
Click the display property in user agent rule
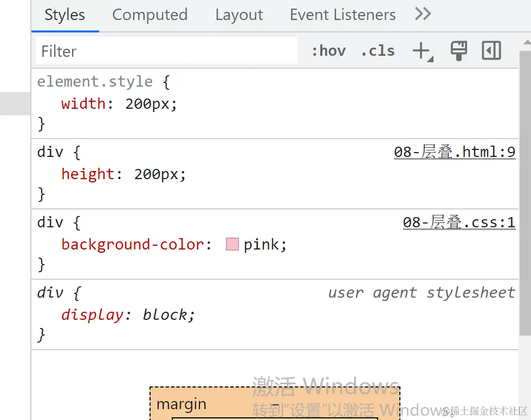coord(93,315)
